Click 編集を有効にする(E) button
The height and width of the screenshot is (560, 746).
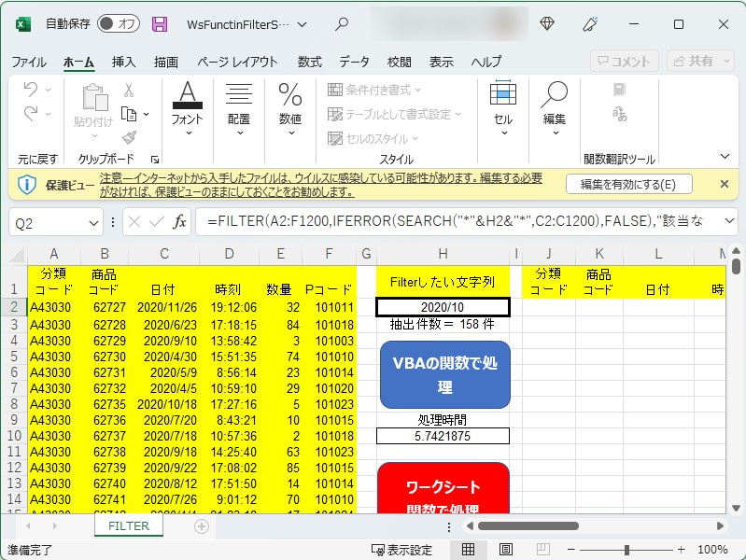point(629,184)
